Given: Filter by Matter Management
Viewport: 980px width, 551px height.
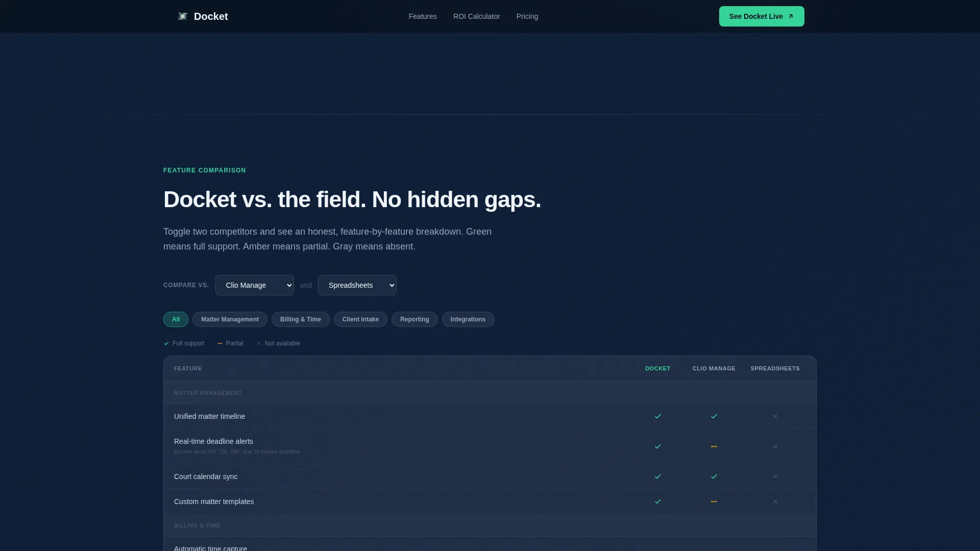Looking at the screenshot, I should tap(230, 319).
